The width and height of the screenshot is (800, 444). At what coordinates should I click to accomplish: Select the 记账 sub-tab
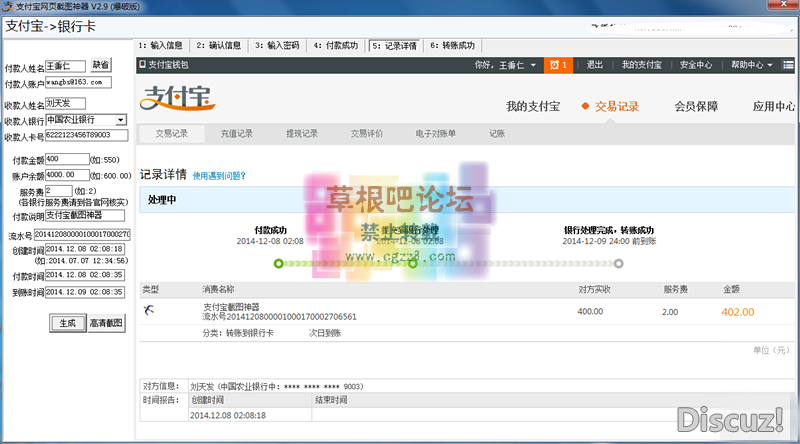(497, 134)
